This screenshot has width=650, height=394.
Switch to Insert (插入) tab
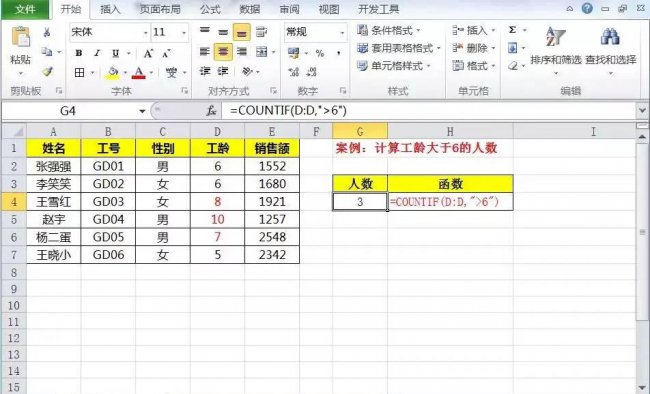[110, 9]
